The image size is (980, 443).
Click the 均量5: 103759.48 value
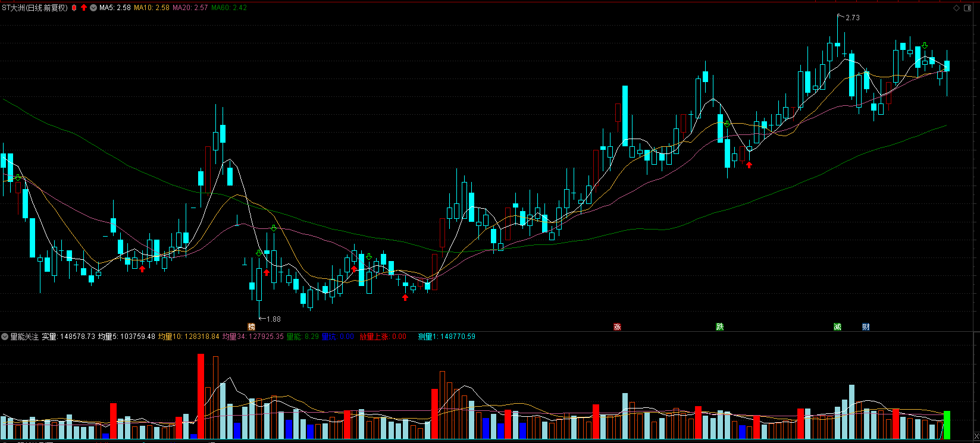(x=127, y=337)
